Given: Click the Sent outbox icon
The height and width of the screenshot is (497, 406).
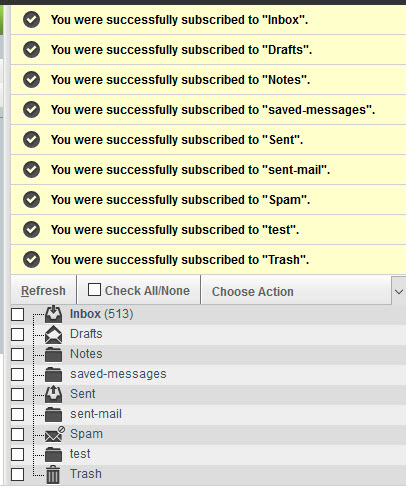Looking at the screenshot, I should (53, 394).
